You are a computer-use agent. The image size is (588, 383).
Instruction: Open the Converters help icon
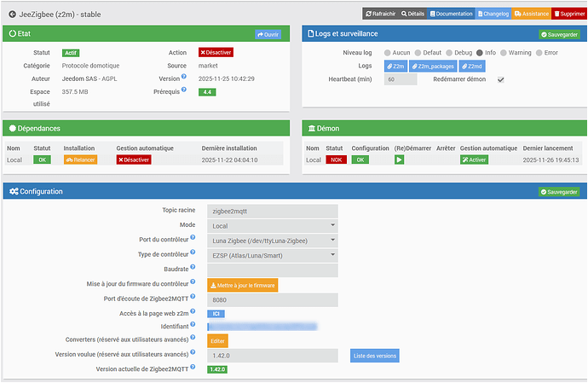[x=193, y=337]
